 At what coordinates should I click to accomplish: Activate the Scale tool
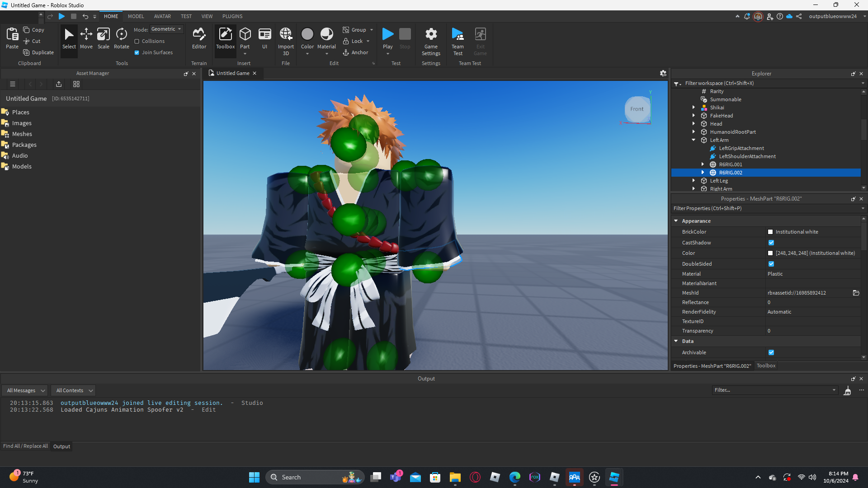point(103,38)
